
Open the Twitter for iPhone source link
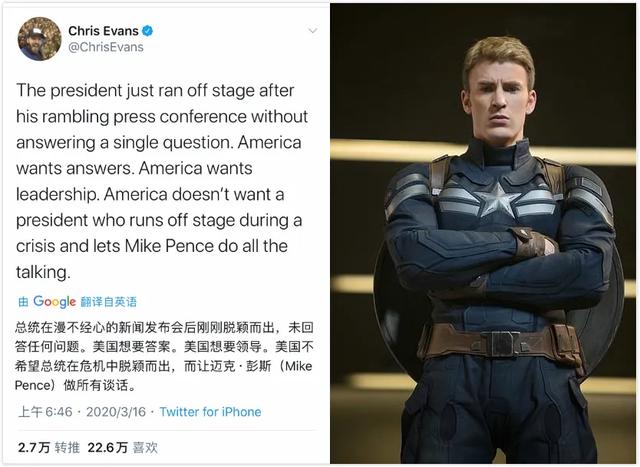point(210,411)
